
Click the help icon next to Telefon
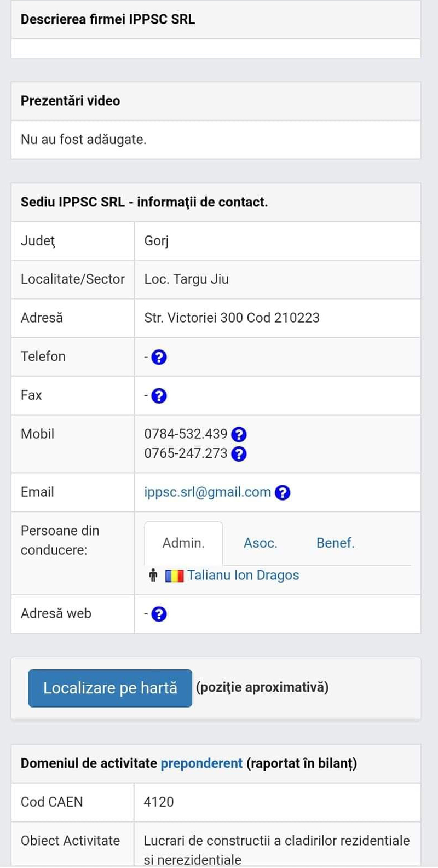[x=159, y=358]
